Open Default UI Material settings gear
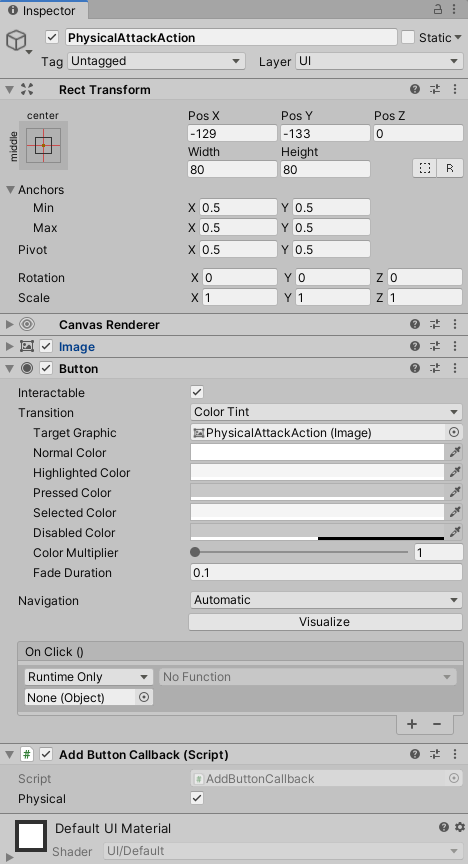 (x=460, y=827)
